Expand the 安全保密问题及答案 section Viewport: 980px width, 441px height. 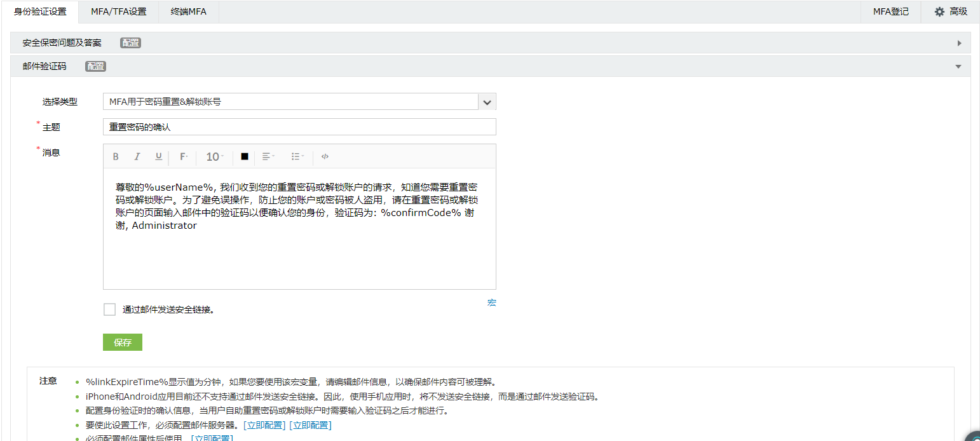[x=958, y=43]
